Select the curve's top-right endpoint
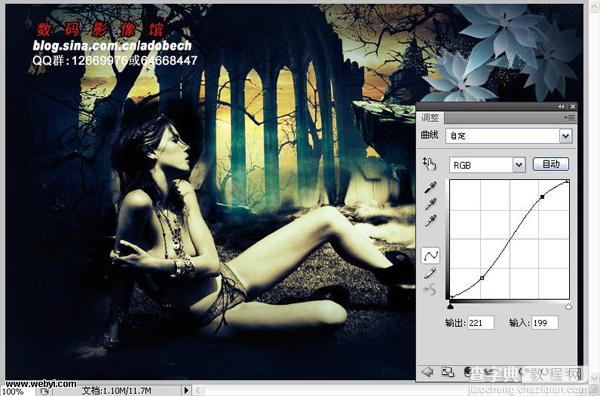 click(567, 181)
